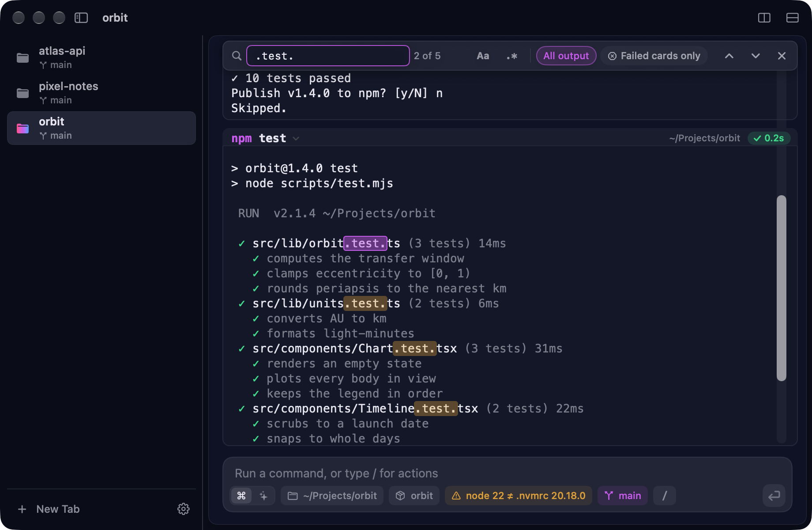Click the output card scrollbar thumb

pyautogui.click(x=782, y=288)
